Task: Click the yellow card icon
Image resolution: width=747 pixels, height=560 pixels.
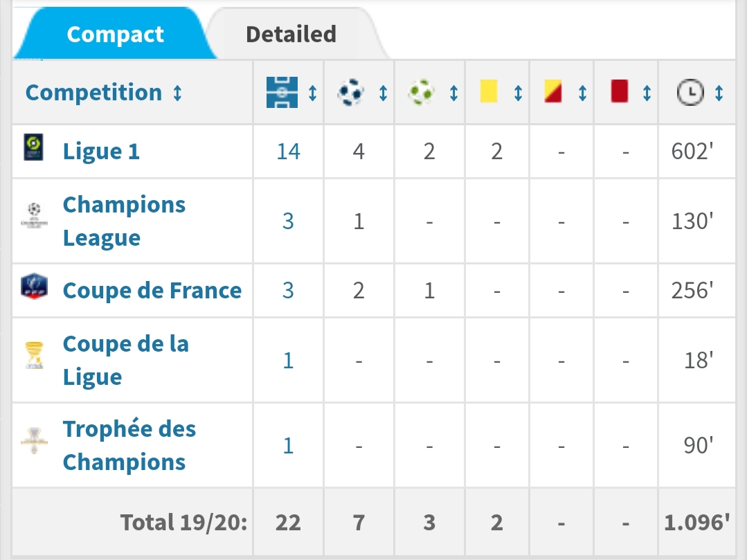Action: click(x=489, y=91)
